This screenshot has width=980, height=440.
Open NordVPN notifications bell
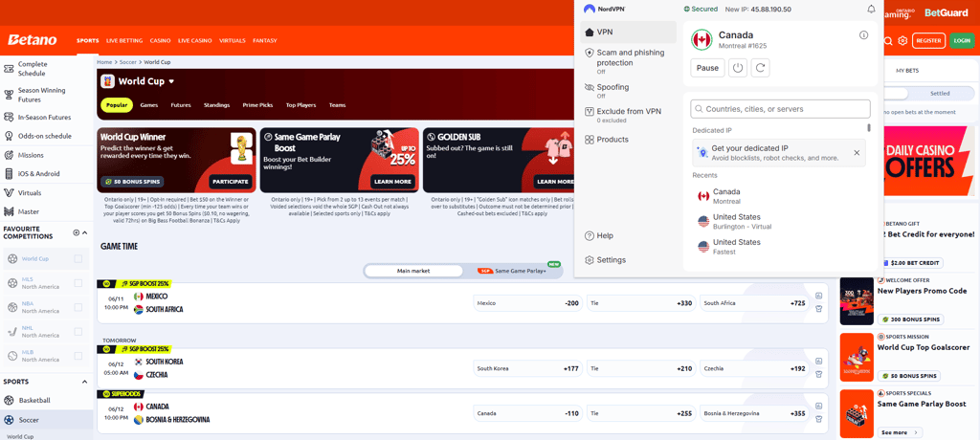[x=871, y=10]
